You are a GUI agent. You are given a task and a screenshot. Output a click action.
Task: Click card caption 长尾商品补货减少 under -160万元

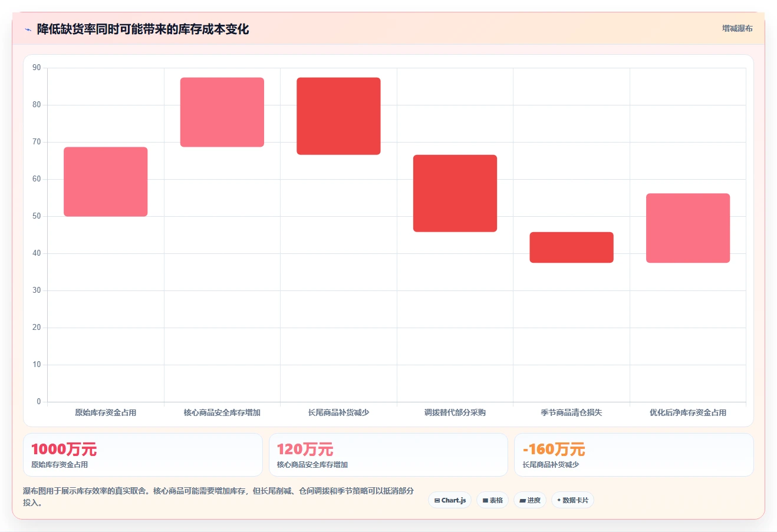pos(551,465)
